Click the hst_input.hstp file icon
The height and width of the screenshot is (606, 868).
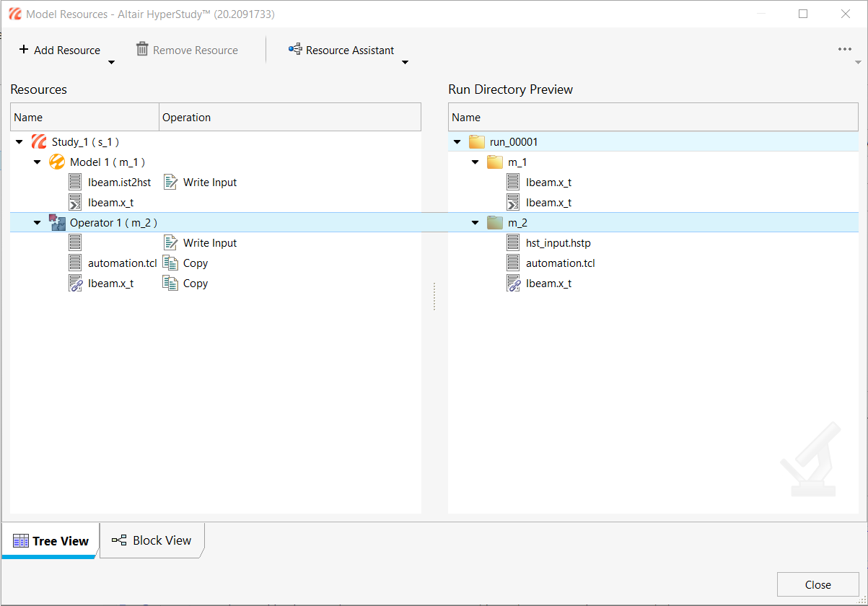[x=514, y=242]
